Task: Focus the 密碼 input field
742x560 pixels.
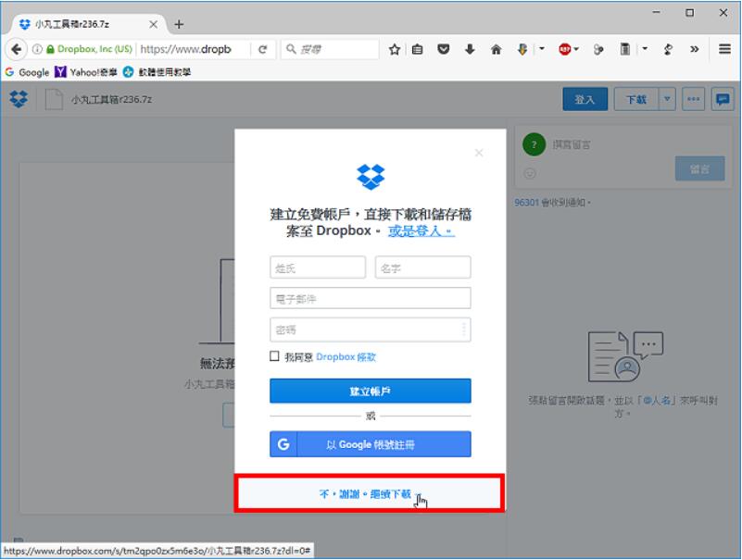Action: [x=370, y=330]
